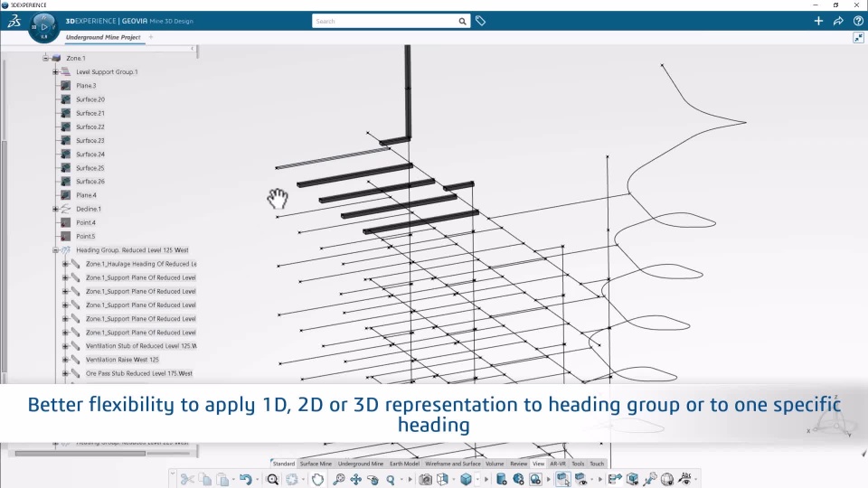Viewport: 868px width, 488px height.
Task: Click the shaded blue cube view mode icon
Action: 467,479
